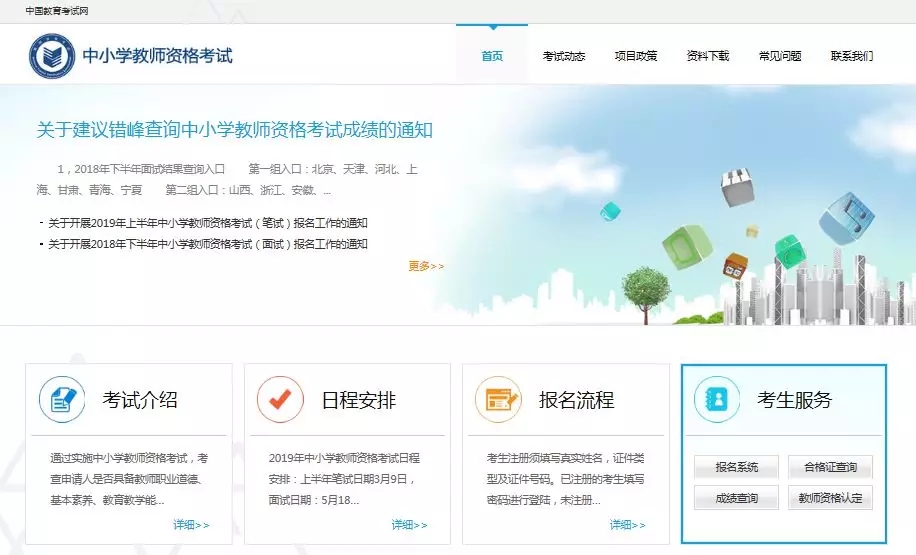Expand notices via 更多>> link
This screenshot has width=916, height=555.
(x=426, y=266)
